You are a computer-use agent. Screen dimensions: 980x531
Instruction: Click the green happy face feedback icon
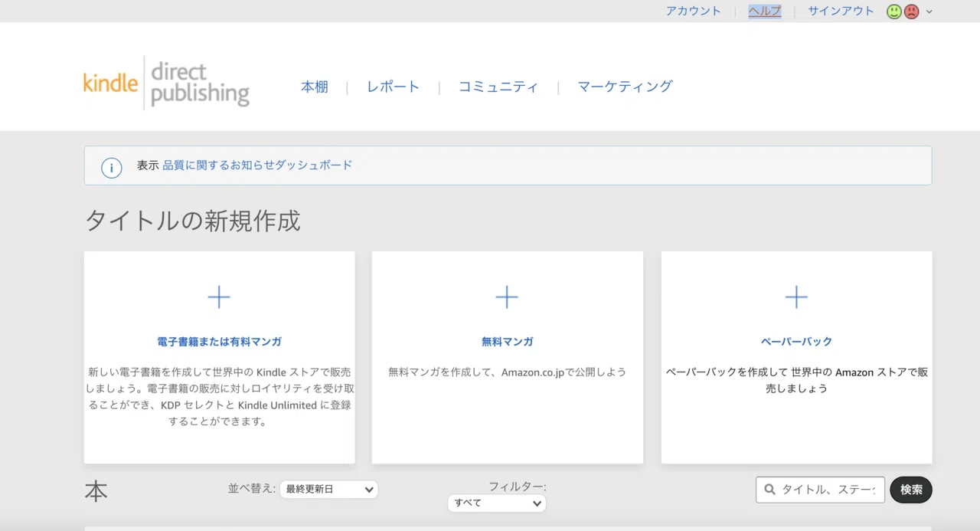[893, 11]
